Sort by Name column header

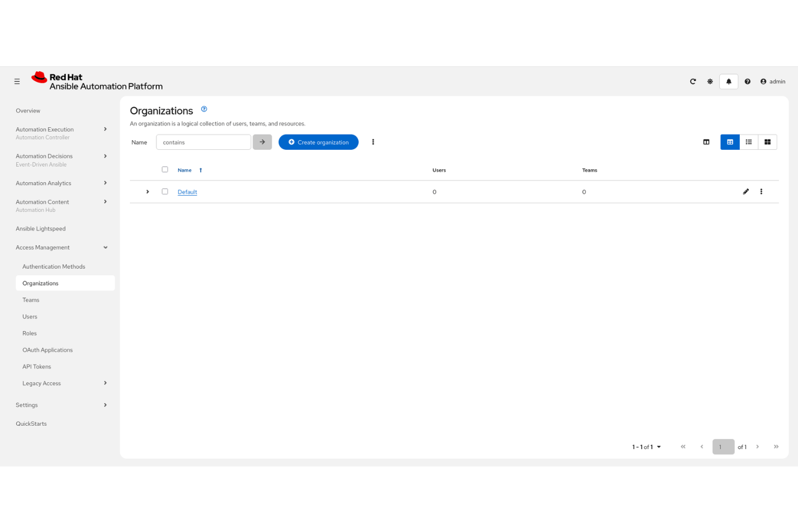click(x=190, y=170)
